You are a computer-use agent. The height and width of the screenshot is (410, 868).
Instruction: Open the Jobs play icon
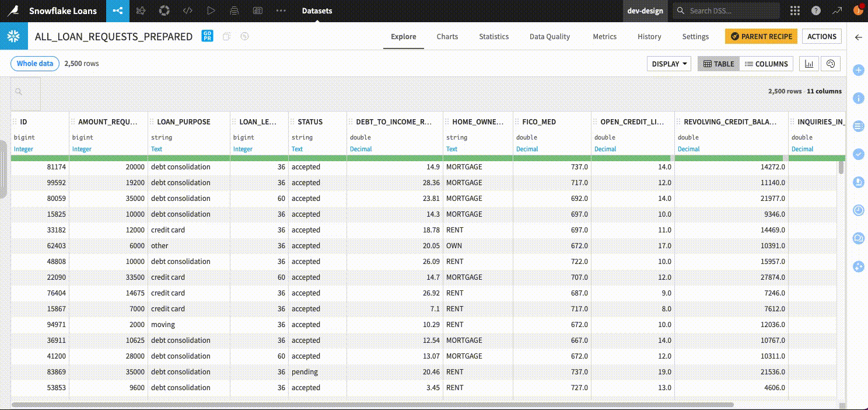tap(211, 11)
